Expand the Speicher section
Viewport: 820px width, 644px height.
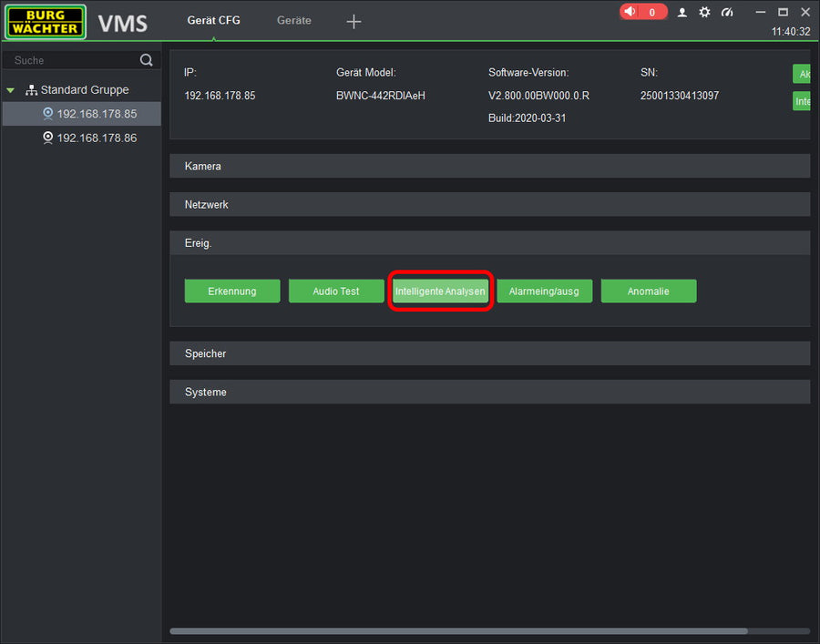pyautogui.click(x=489, y=353)
